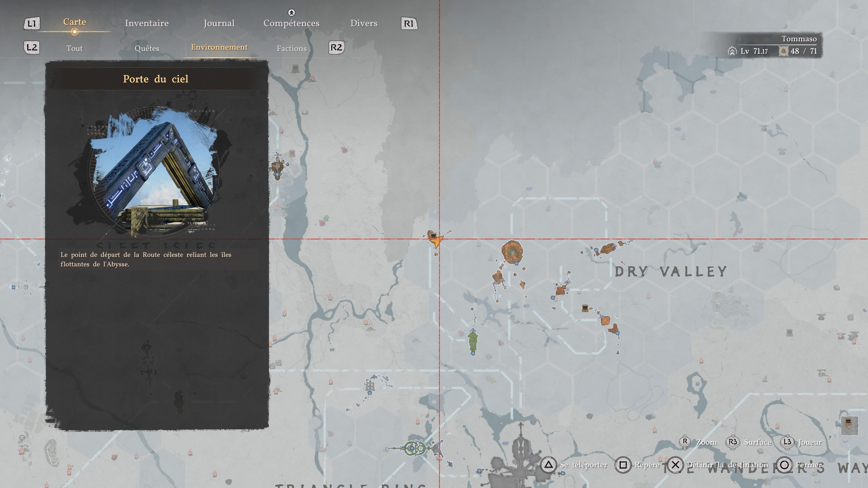Image resolution: width=868 pixels, height=488 pixels.
Task: Select the Quêtes map filter
Action: [147, 49]
